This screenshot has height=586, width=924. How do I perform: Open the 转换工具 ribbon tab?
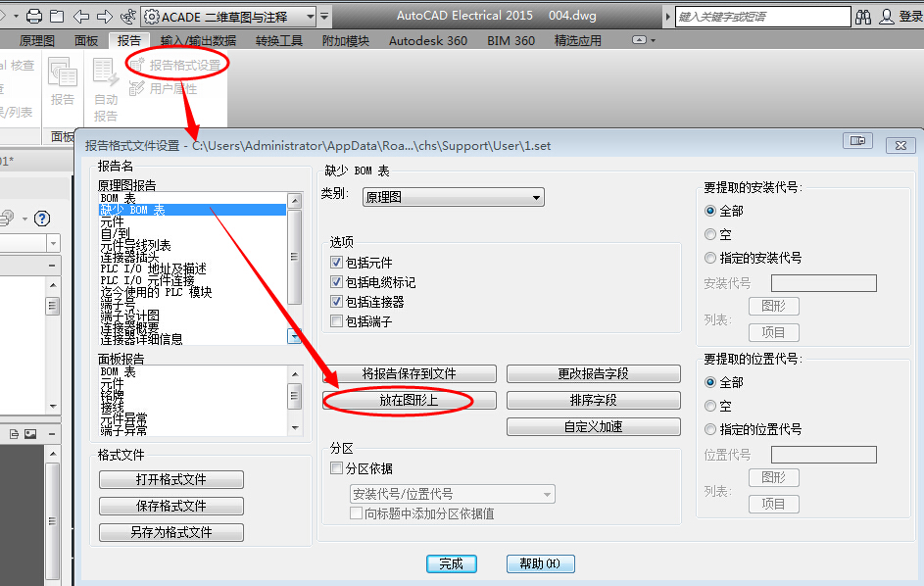pos(279,40)
